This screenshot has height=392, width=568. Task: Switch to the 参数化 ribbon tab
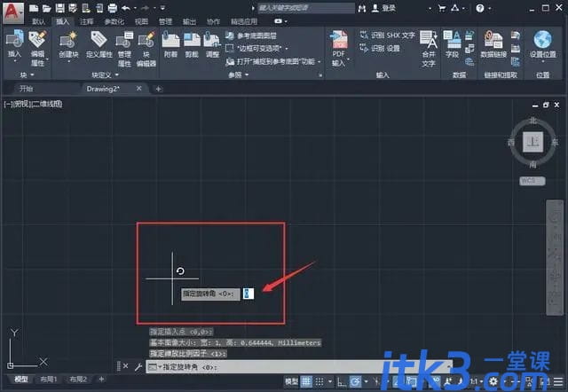pos(114,21)
